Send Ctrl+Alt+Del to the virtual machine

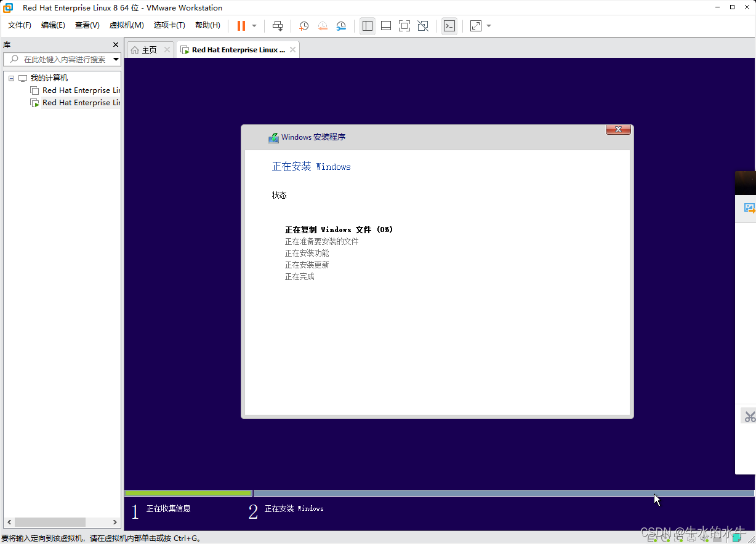tap(278, 26)
